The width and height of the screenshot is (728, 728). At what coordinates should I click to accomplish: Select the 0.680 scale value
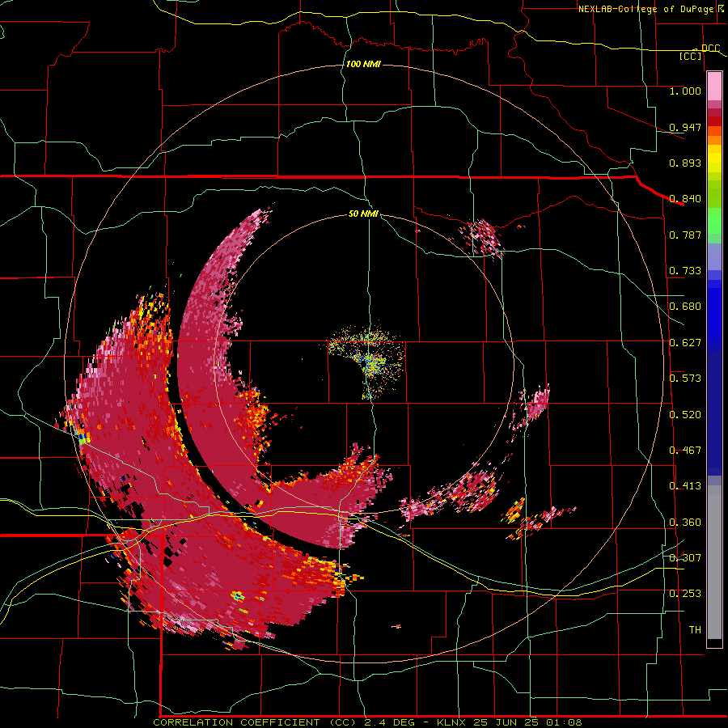[685, 307]
